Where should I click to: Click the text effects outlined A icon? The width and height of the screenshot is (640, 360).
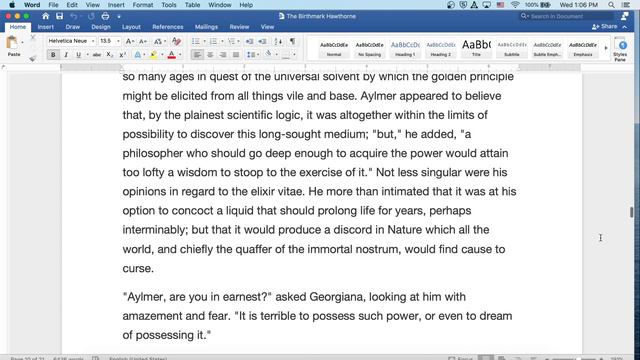point(138,55)
